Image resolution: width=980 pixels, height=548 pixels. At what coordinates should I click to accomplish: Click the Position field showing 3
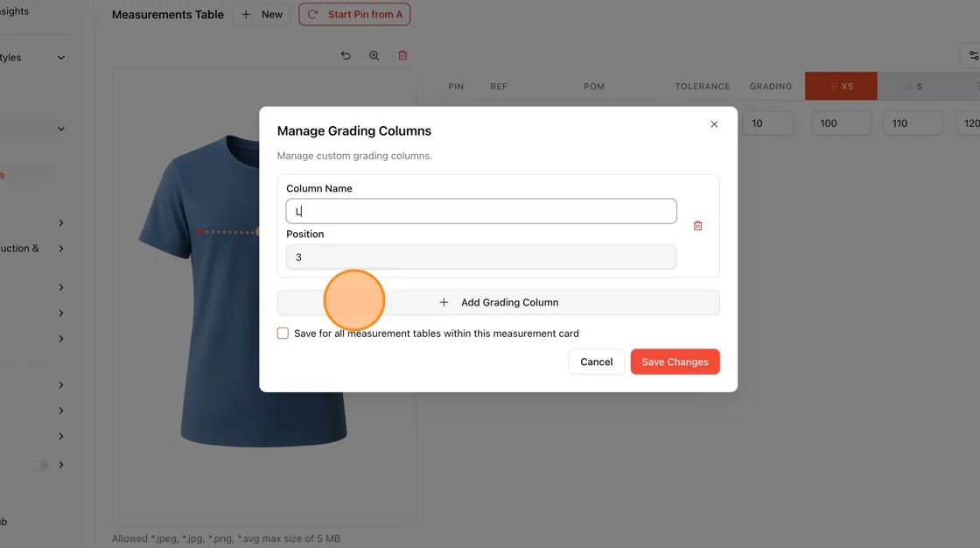click(481, 257)
